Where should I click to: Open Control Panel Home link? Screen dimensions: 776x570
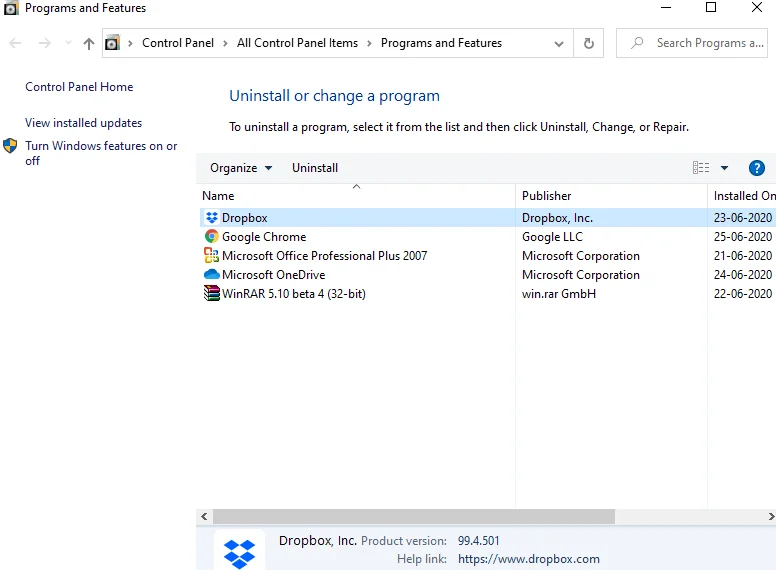coord(79,87)
